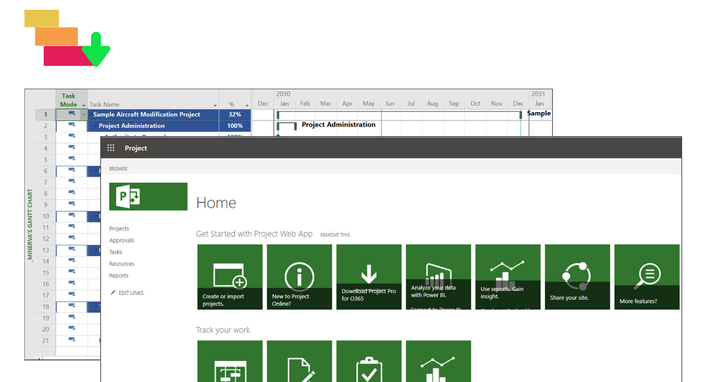Open Task Mode cell dropdown in row 1

pyautogui.click(x=84, y=115)
